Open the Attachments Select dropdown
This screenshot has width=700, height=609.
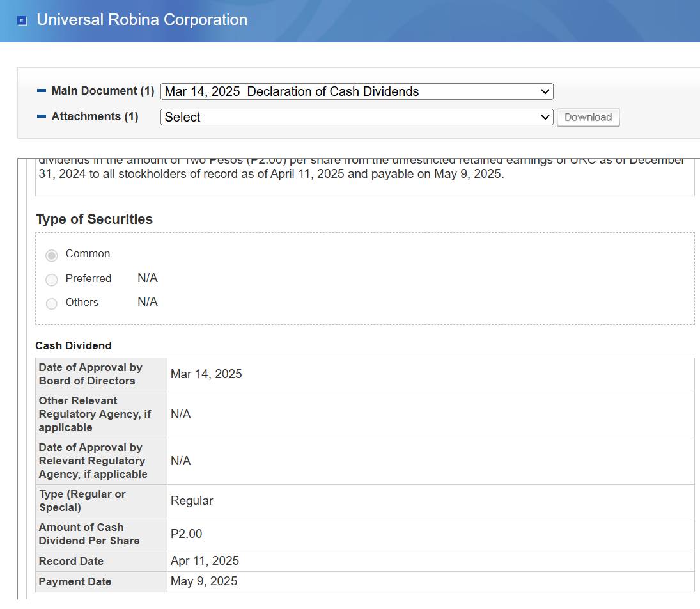pos(357,117)
